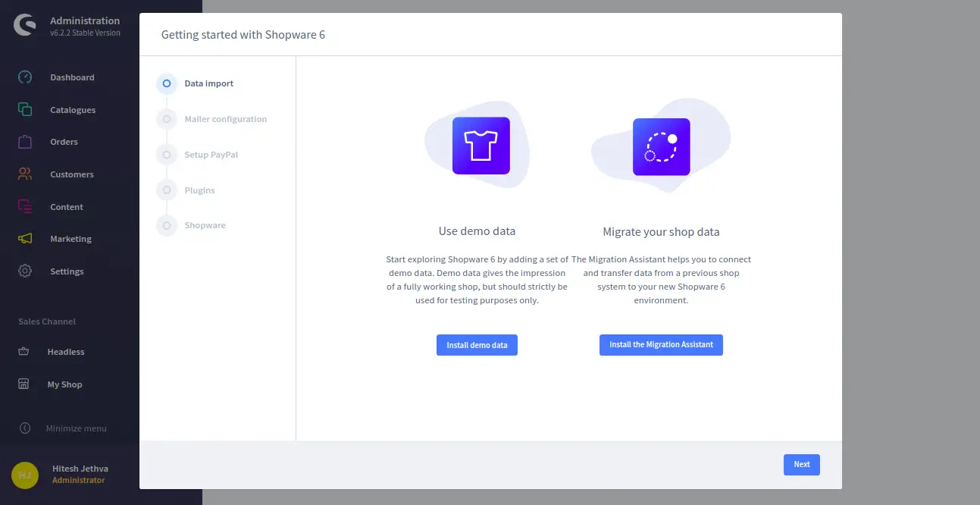The image size is (980, 505).
Task: Click the 'Sales Channel' section label
Action: coord(47,322)
